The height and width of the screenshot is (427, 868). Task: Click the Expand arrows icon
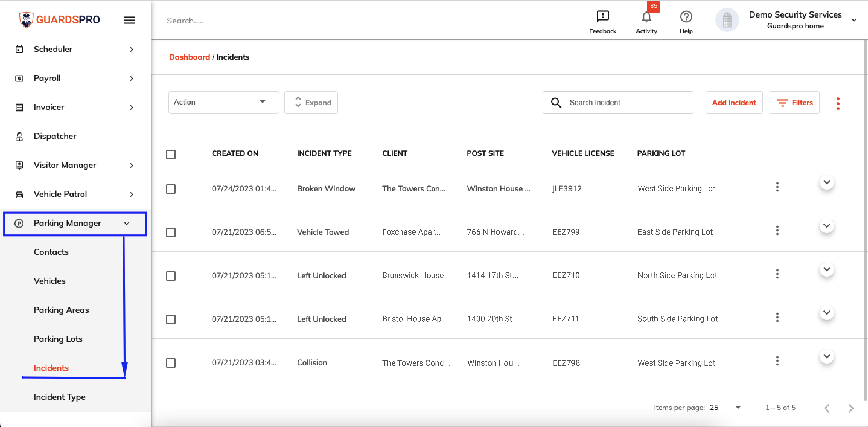(298, 102)
